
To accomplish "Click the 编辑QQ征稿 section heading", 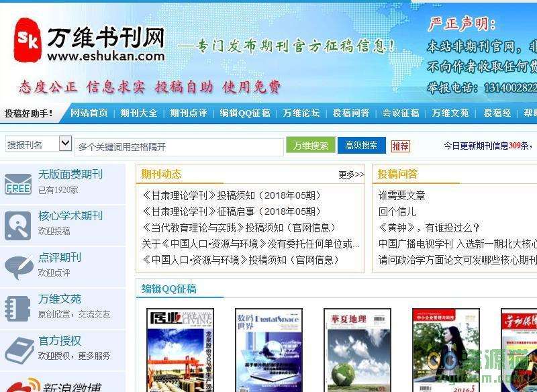I will pos(169,289).
